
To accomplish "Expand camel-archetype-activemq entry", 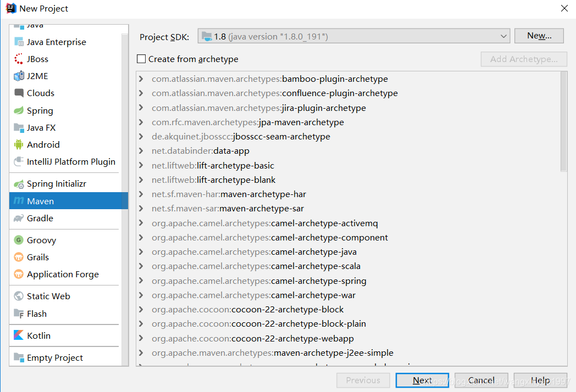I will [141, 223].
